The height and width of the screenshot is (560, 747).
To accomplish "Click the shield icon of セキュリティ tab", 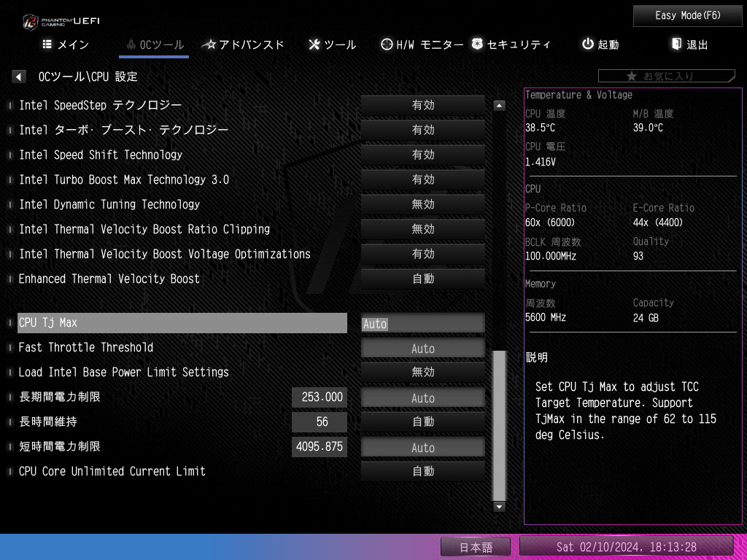I will [x=477, y=44].
